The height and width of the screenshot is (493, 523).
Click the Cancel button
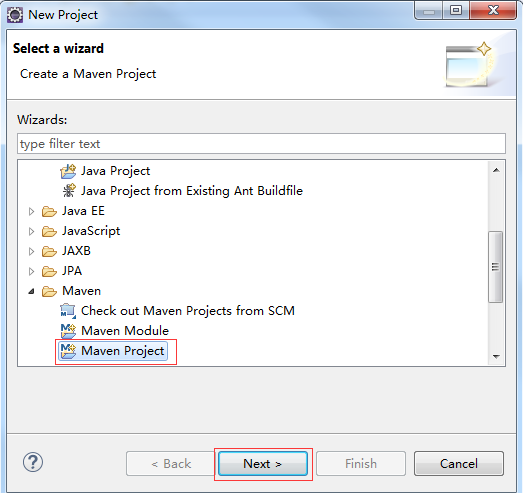(x=459, y=464)
